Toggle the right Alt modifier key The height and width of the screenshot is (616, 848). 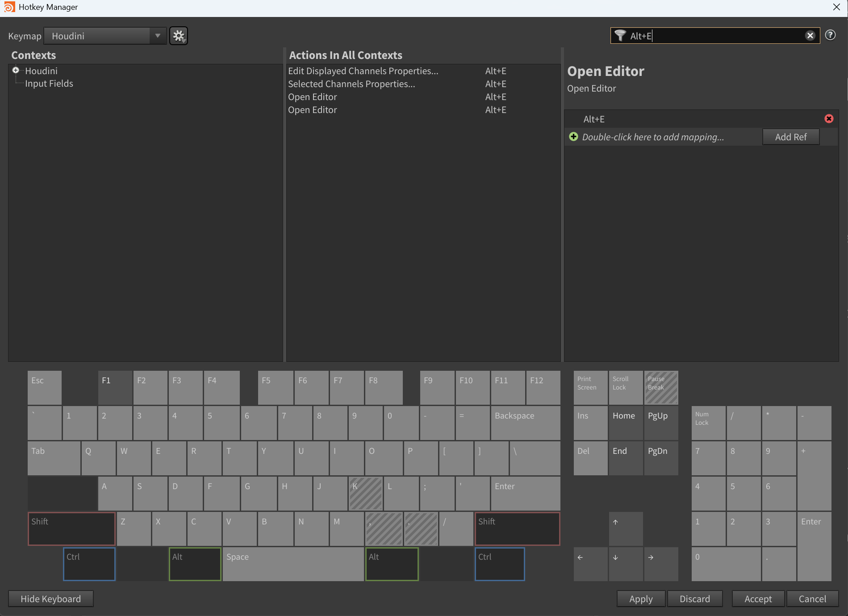pyautogui.click(x=392, y=564)
